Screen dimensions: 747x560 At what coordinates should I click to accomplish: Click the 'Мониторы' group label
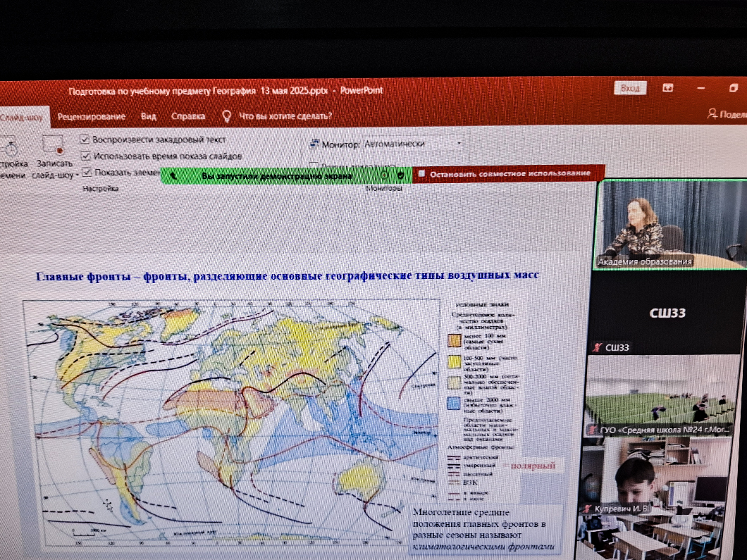point(384,189)
